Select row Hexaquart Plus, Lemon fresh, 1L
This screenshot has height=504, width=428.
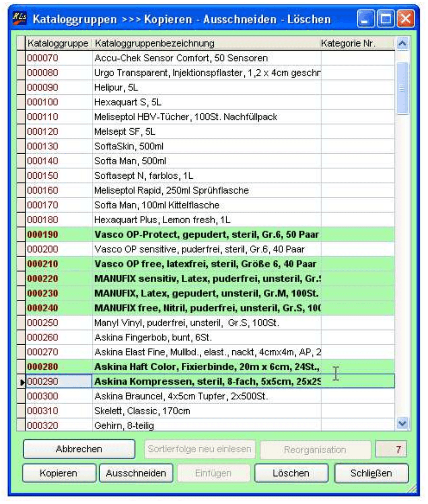click(206, 220)
